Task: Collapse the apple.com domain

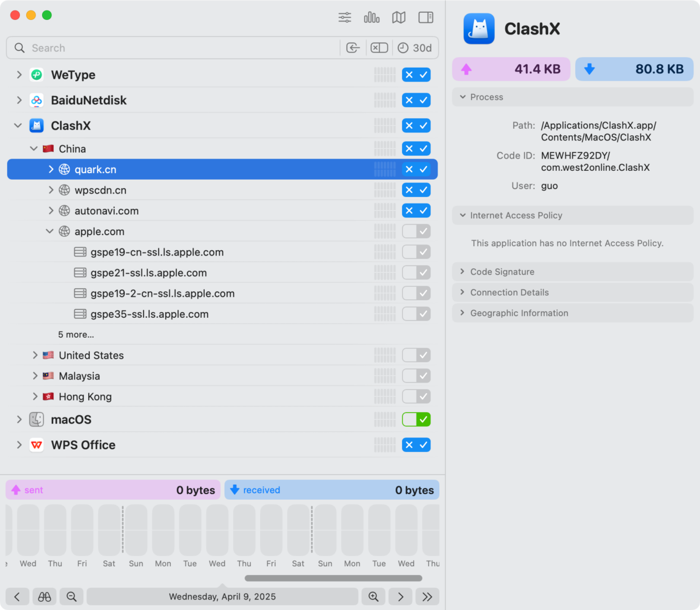Action: [50, 232]
